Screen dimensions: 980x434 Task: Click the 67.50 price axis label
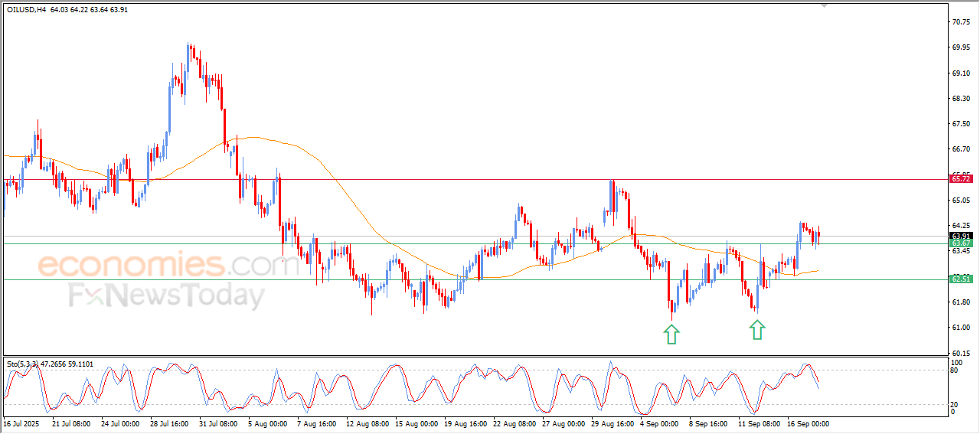click(961, 124)
